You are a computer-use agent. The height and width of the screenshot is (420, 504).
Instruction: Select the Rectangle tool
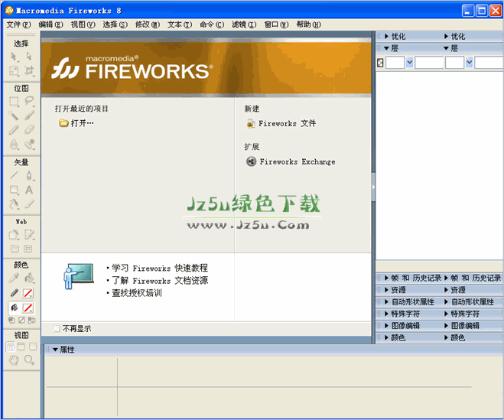tap(14, 190)
